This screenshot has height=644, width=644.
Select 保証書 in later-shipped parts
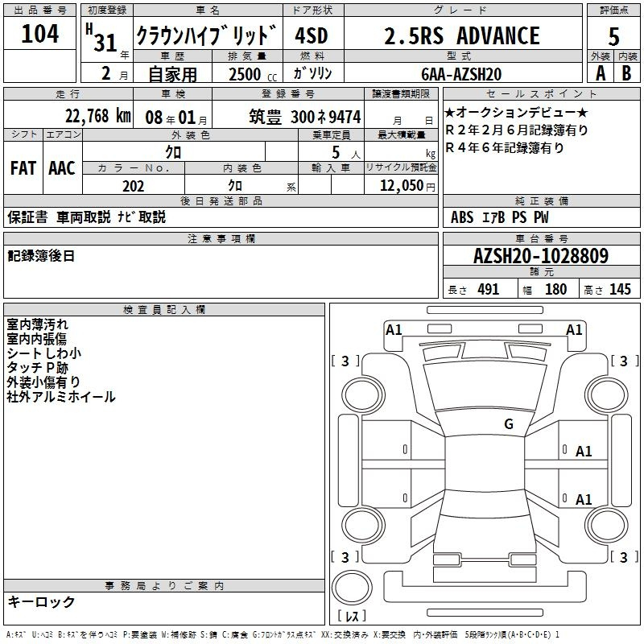pos(27,217)
